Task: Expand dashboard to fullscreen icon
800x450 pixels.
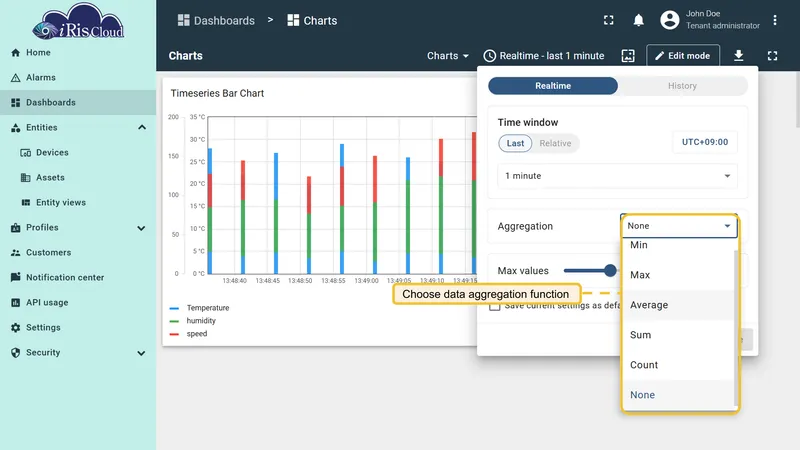Action: pos(772,56)
